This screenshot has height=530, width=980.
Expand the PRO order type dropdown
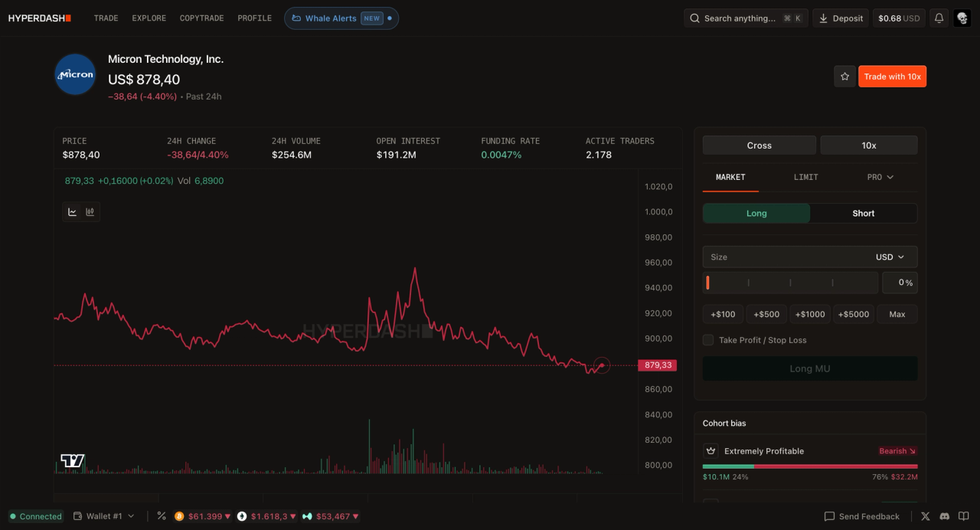[x=880, y=177]
